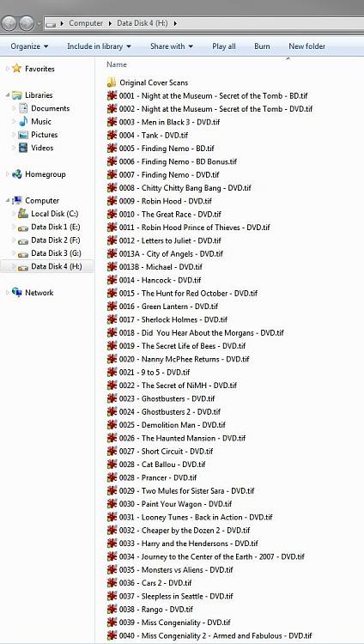Click the Back navigation arrow button
This screenshot has height=644, width=364.
[9, 23]
